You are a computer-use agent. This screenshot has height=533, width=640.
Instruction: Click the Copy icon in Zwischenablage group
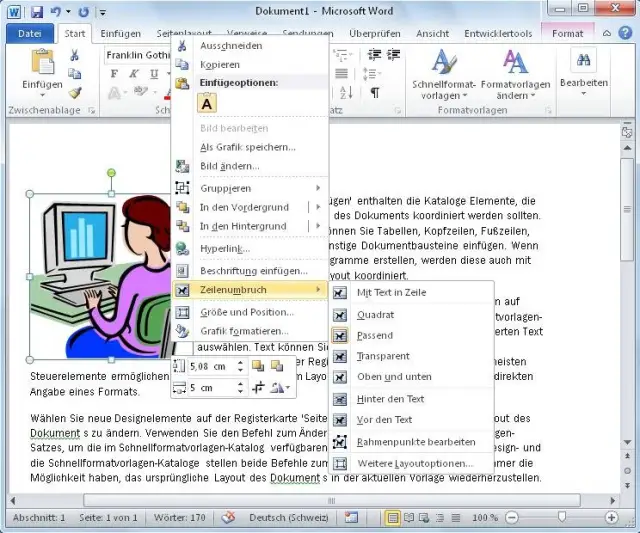[74, 73]
